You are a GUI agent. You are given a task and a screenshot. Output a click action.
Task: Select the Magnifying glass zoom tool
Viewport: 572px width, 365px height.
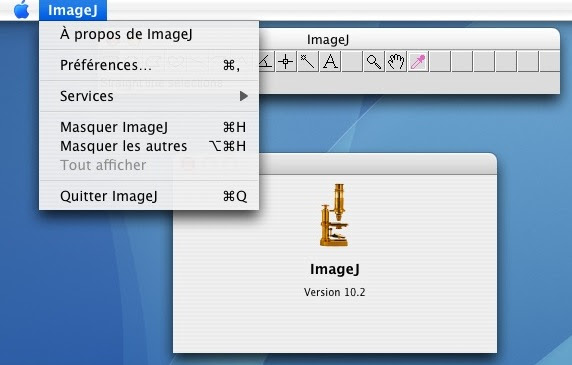pyautogui.click(x=374, y=62)
